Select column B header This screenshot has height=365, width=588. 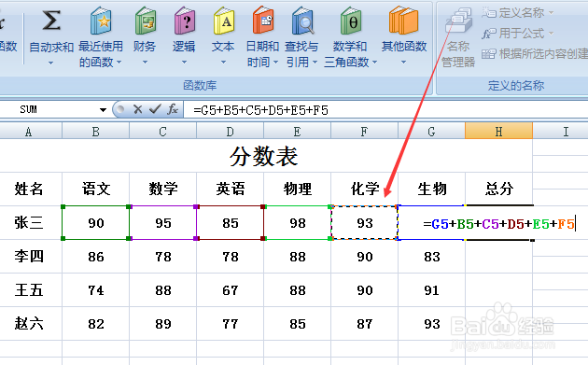tap(95, 132)
